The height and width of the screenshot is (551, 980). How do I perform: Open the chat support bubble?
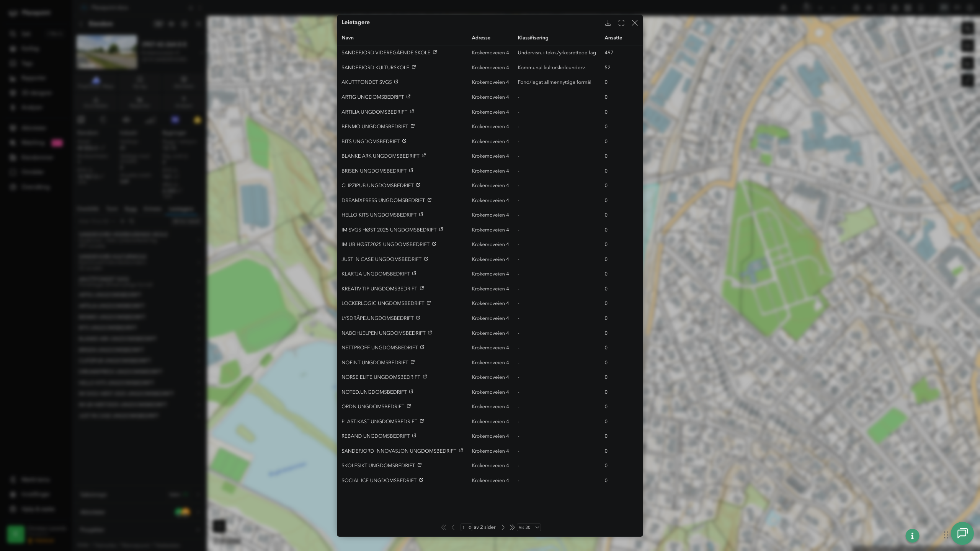(x=962, y=533)
